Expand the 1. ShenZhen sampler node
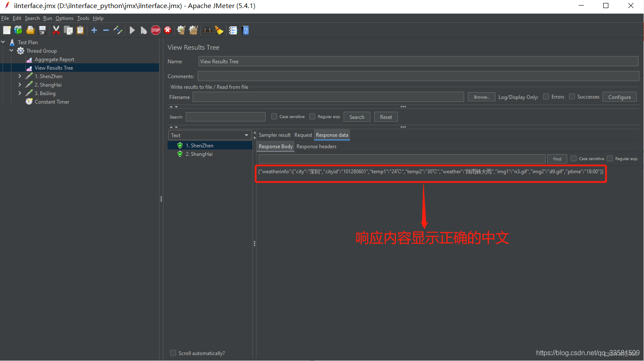This screenshot has width=644, height=361. (x=20, y=76)
